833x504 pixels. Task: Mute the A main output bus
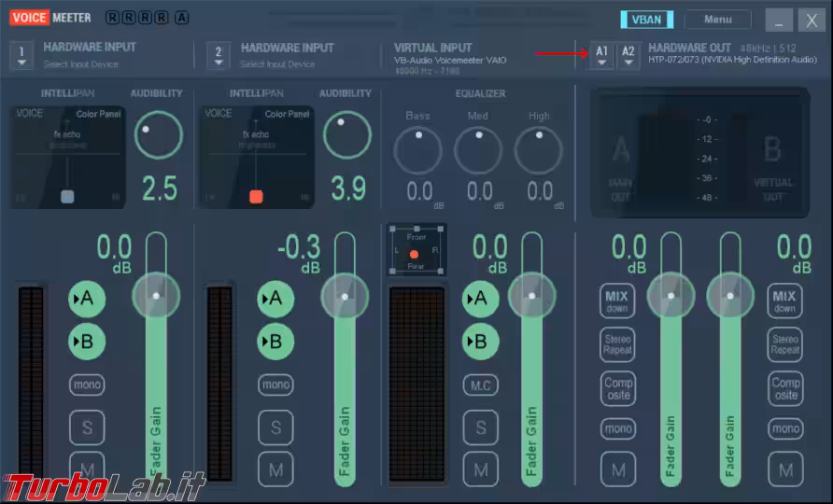pos(618,469)
